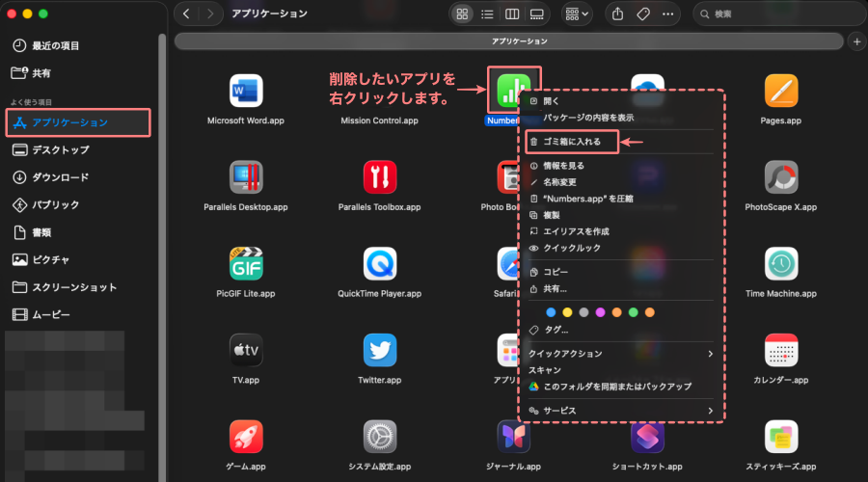Choose エイリアスを作成 in context menu

[x=620, y=232]
